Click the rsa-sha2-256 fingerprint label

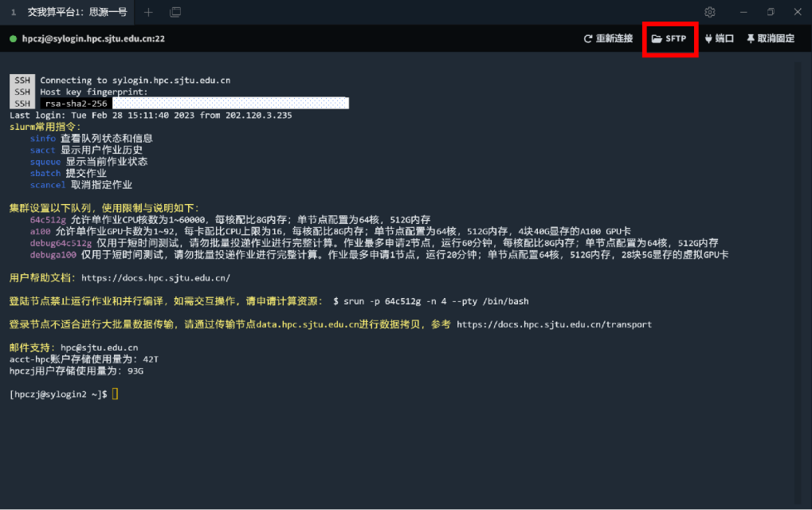coord(76,104)
